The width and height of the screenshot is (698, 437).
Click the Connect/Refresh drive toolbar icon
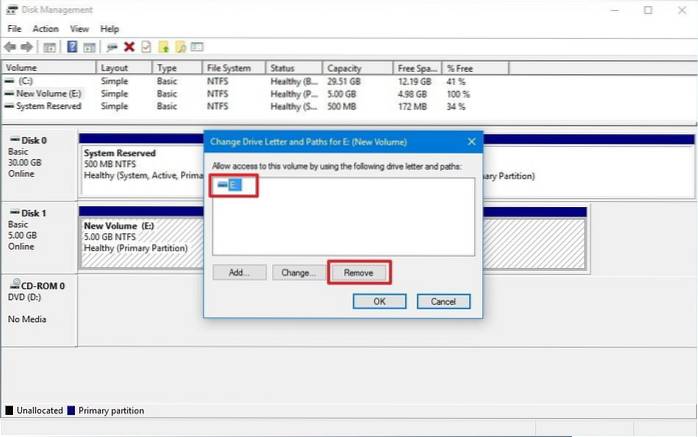[112, 47]
